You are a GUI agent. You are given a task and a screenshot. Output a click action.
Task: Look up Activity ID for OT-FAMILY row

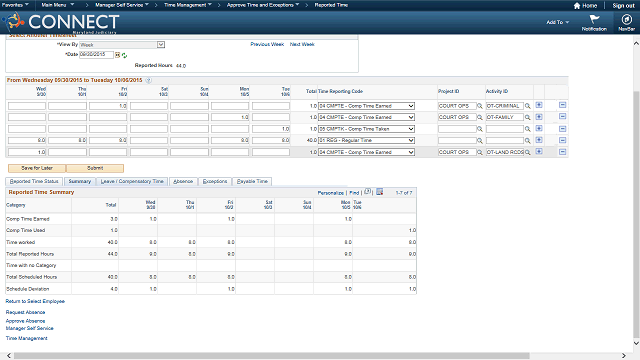[528, 117]
